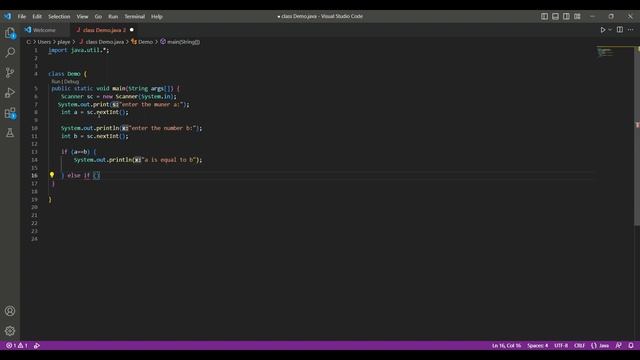Toggle the secondary side bar layout

pyautogui.click(x=566, y=16)
